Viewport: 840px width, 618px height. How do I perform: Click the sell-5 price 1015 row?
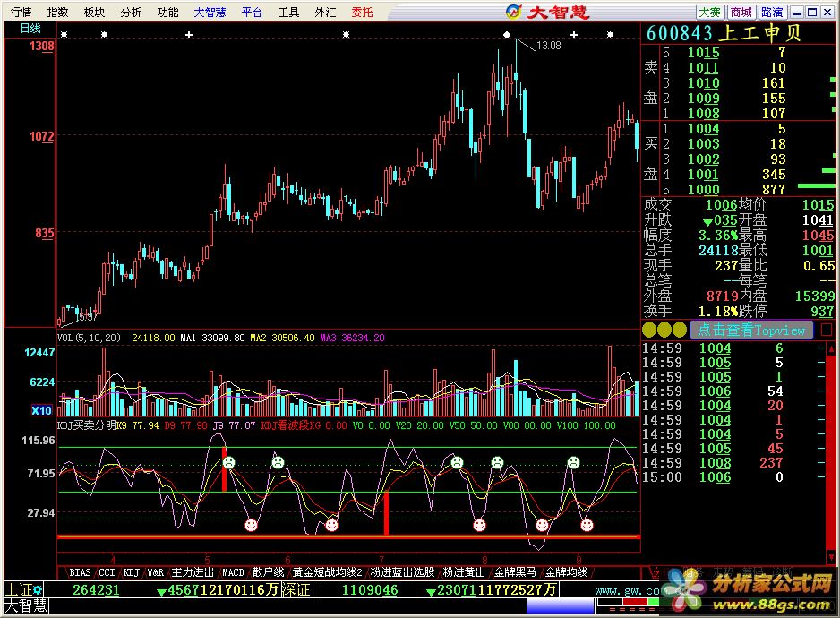(738, 53)
